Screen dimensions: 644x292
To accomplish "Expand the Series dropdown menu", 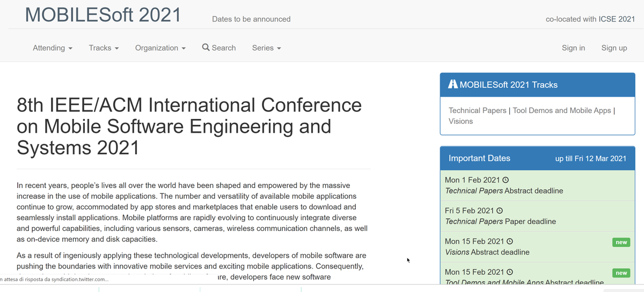I will point(266,48).
